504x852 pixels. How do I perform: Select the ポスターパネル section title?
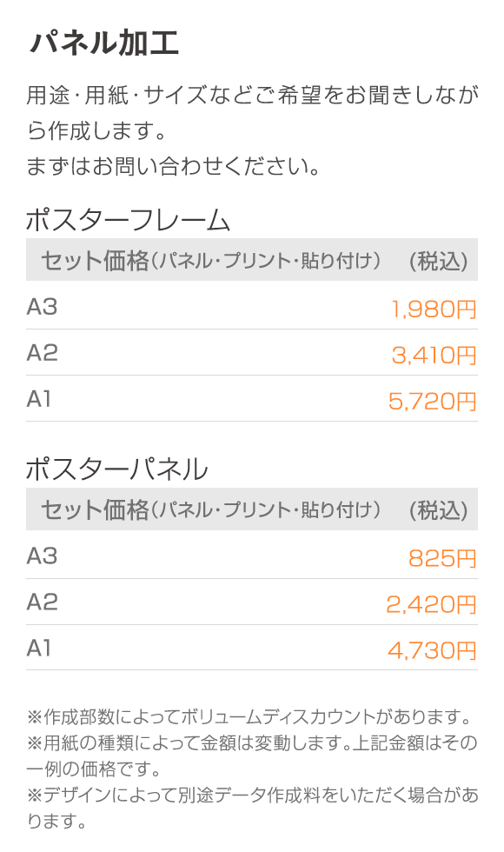pyautogui.click(x=116, y=469)
